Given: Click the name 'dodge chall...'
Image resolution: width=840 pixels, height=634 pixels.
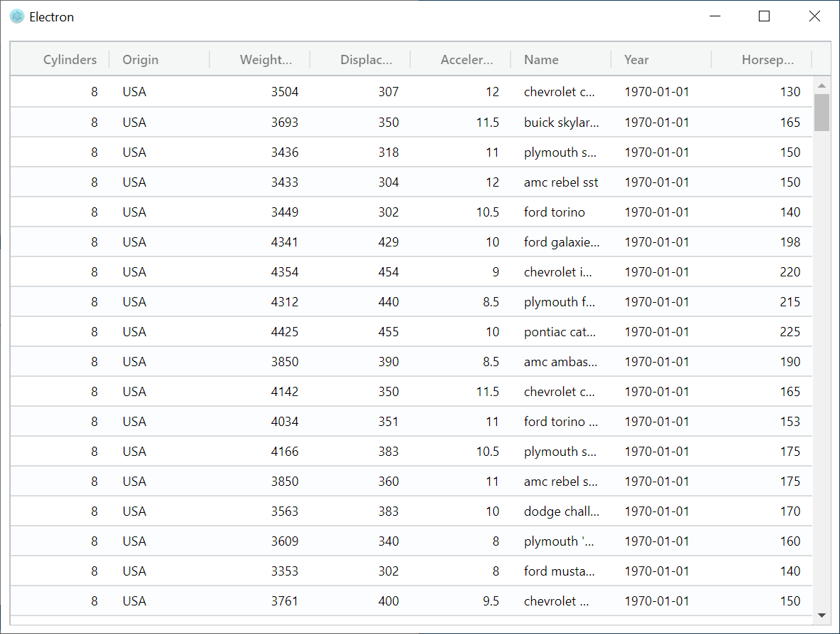Looking at the screenshot, I should (x=562, y=511).
